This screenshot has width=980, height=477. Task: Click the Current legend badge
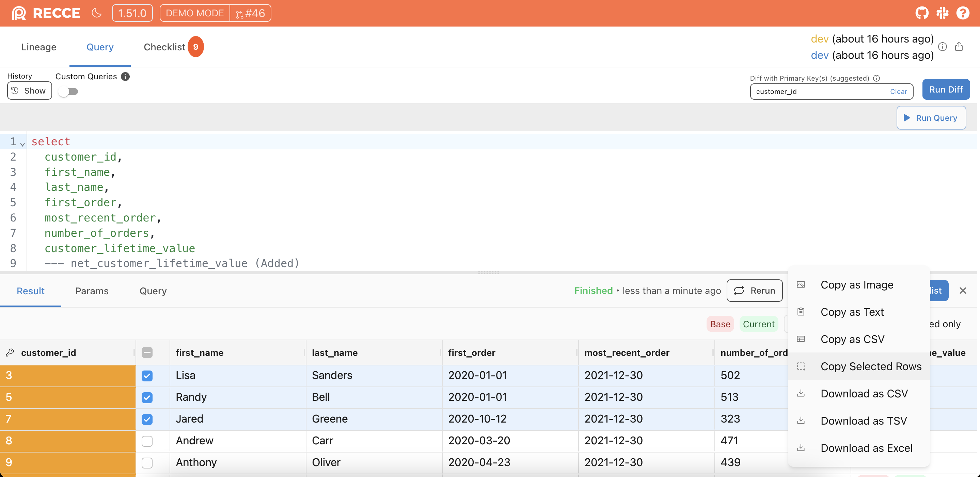click(x=759, y=324)
